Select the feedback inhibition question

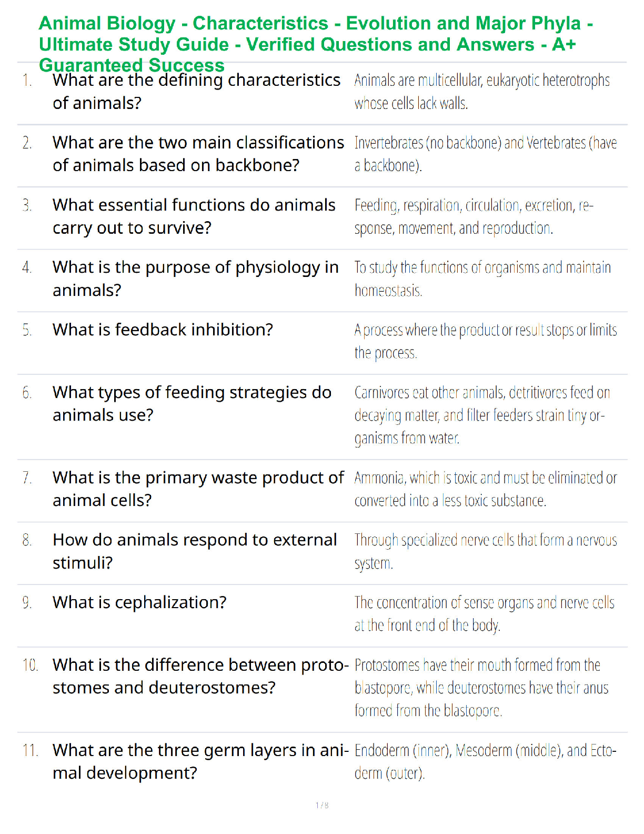(163, 330)
